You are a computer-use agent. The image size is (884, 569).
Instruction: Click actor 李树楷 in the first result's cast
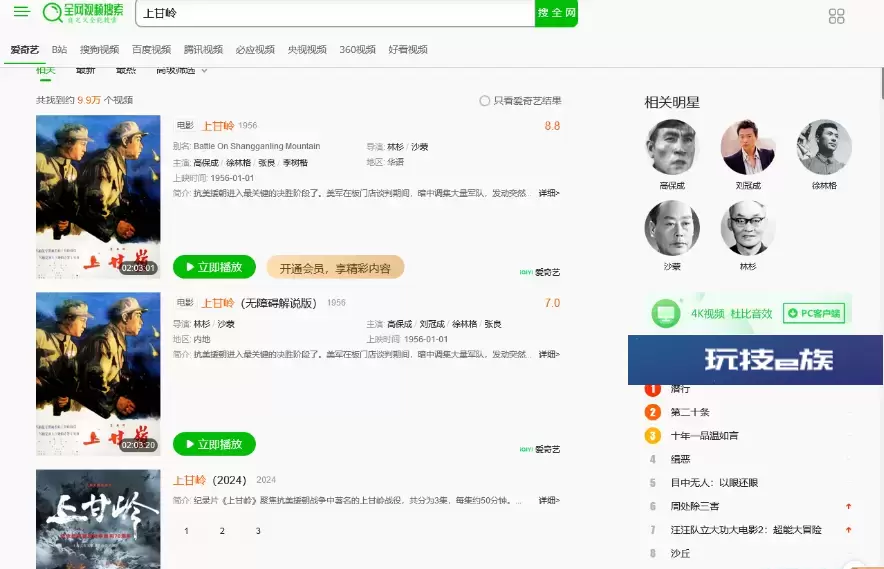click(295, 162)
